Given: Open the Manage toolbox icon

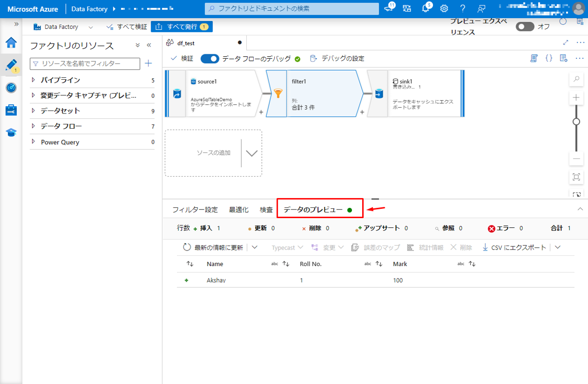Looking at the screenshot, I should (11, 110).
